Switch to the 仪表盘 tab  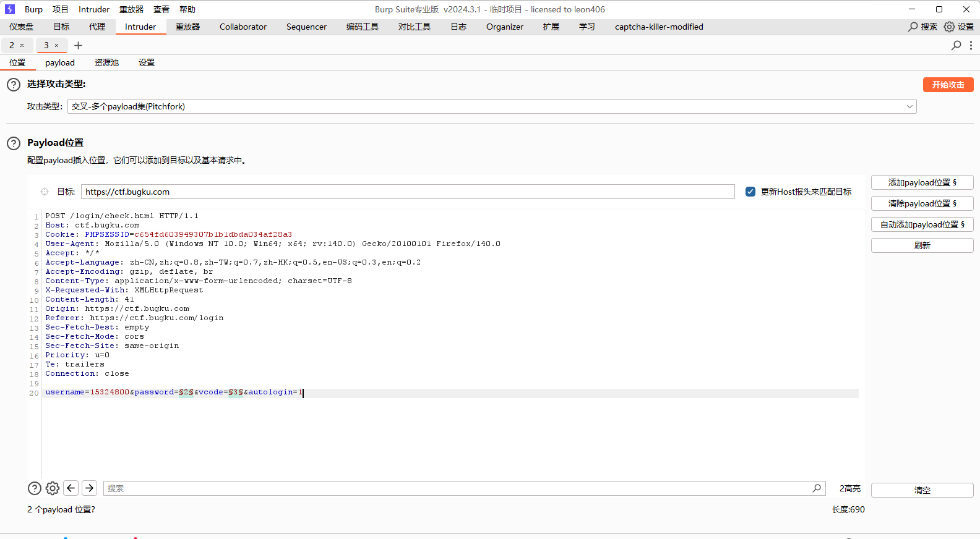click(22, 27)
